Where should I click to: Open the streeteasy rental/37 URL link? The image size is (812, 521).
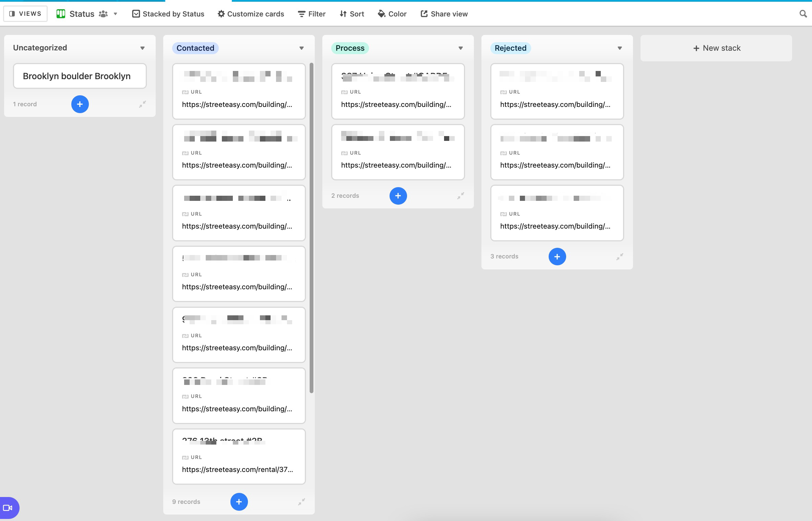pyautogui.click(x=237, y=470)
